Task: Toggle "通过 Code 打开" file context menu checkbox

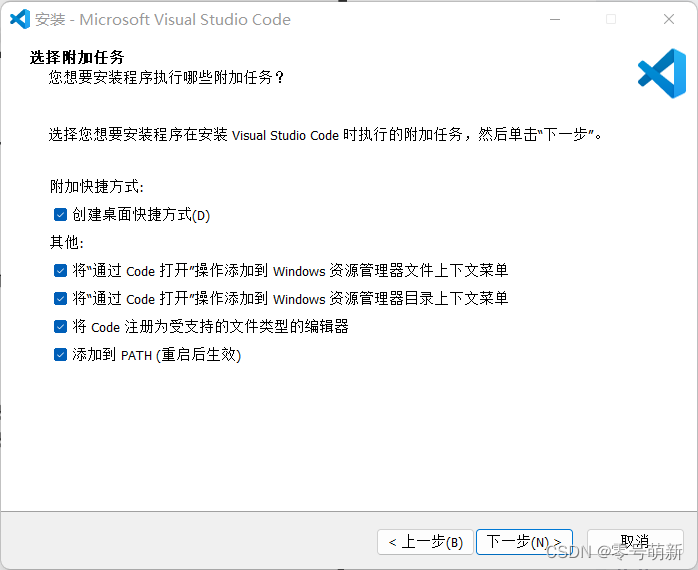Action: coord(60,270)
